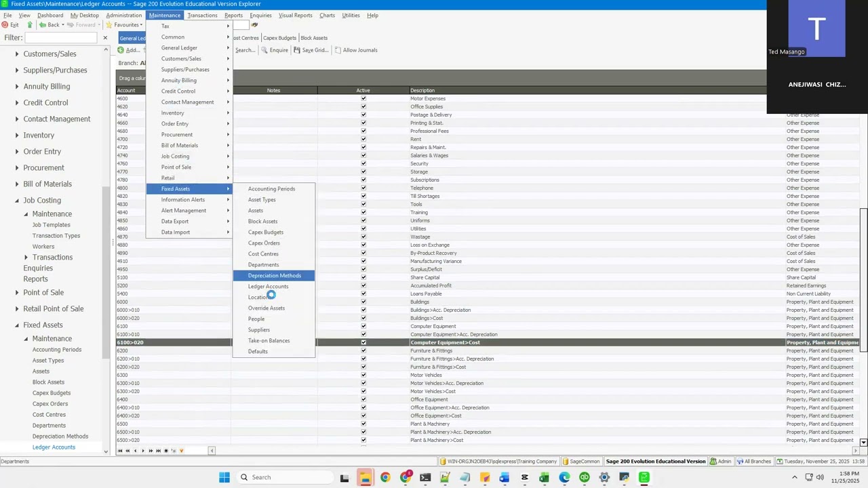Click the binoculars find icon

(254, 25)
